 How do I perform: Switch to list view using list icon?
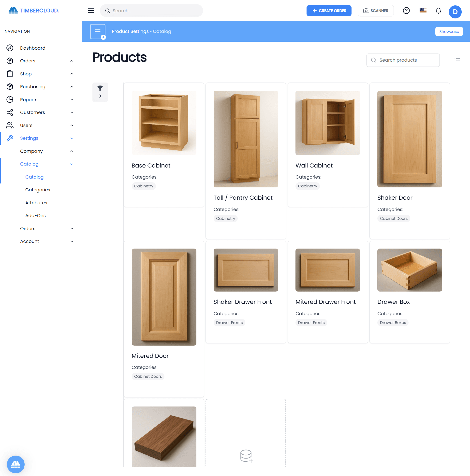(457, 60)
